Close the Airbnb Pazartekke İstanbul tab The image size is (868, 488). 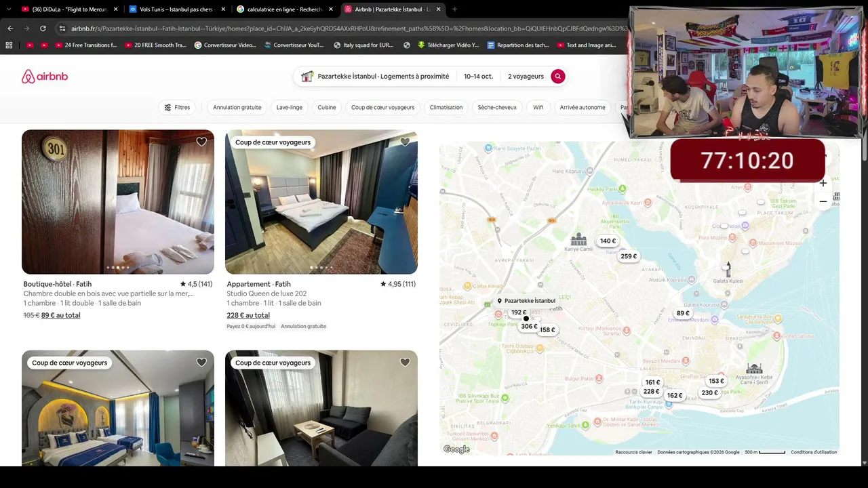pos(438,9)
